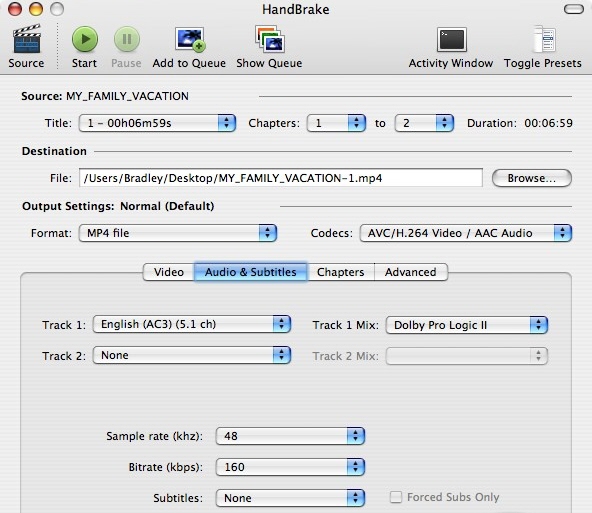The height and width of the screenshot is (513, 592).
Task: Click the Source name MY_FAMILY_VACATION text
Action: (x=127, y=96)
